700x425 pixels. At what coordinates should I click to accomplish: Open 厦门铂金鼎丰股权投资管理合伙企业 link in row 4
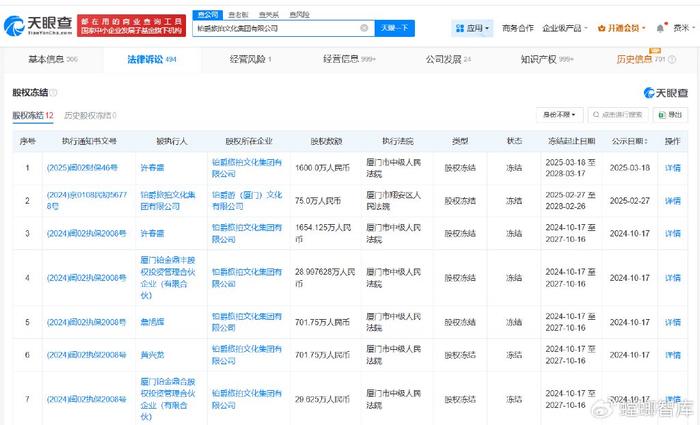pyautogui.click(x=167, y=278)
